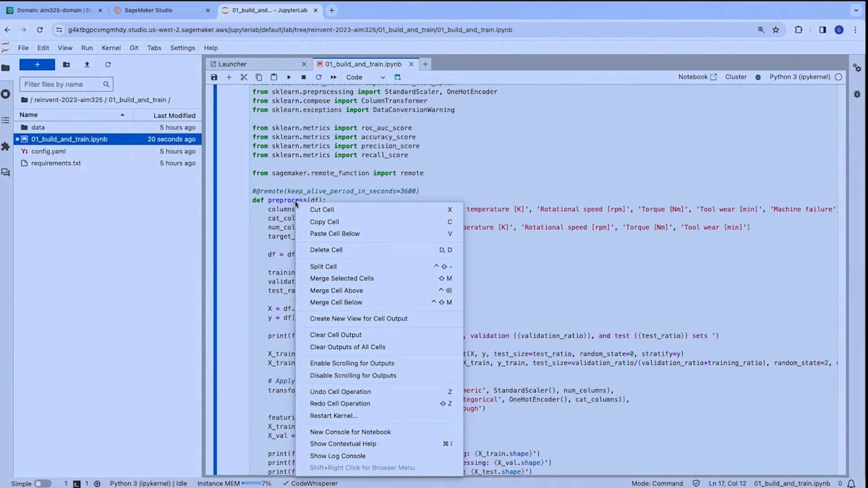Enable debugger with bug icon in toolbar
This screenshot has width=868, height=488.
(758, 77)
